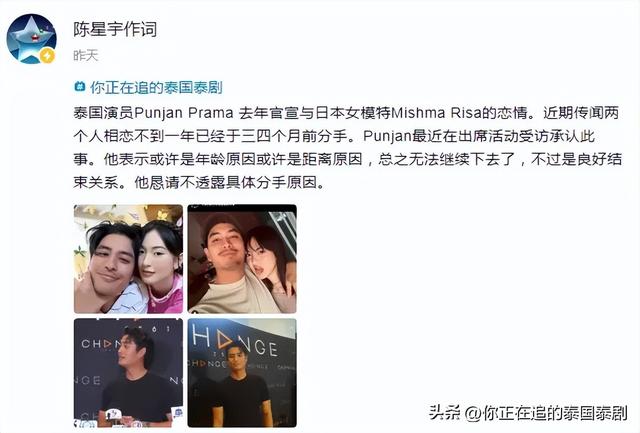The image size is (640, 433).
Task: Click the yellow verified badge on avatar
Action: pos(47,55)
